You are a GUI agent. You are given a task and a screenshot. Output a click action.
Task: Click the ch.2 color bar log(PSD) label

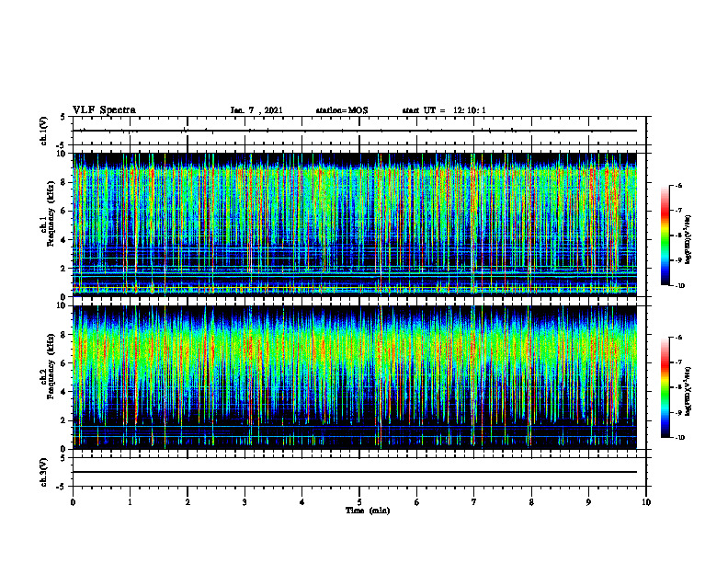[x=688, y=390]
